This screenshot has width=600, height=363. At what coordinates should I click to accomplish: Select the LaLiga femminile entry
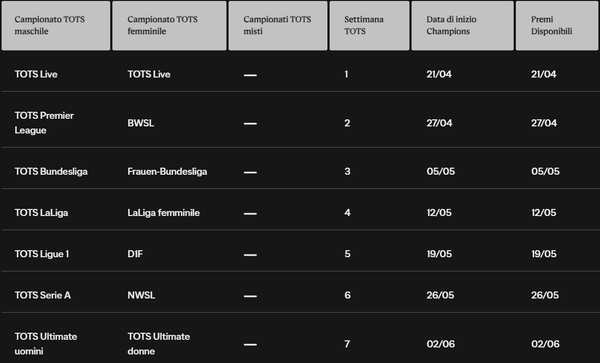[x=163, y=213]
